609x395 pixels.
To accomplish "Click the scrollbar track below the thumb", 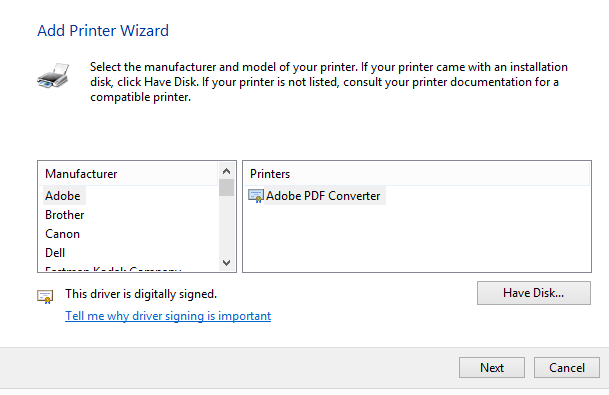I will (226, 226).
